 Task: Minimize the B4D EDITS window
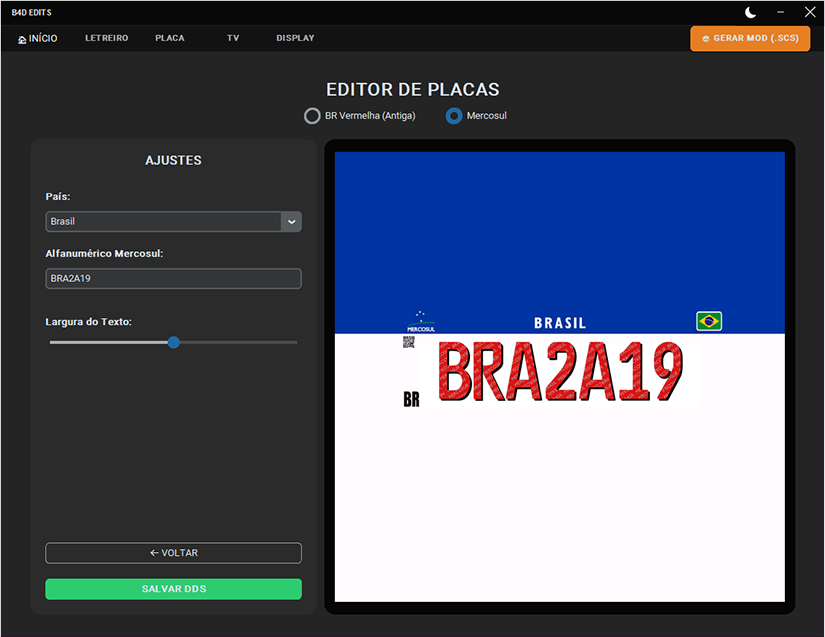tap(780, 12)
